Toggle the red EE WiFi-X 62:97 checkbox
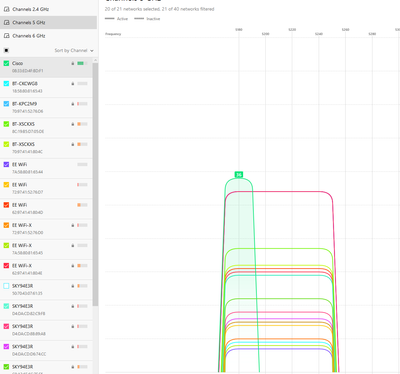Image resolution: width=400 pixels, height=374 pixels. pyautogui.click(x=6, y=266)
